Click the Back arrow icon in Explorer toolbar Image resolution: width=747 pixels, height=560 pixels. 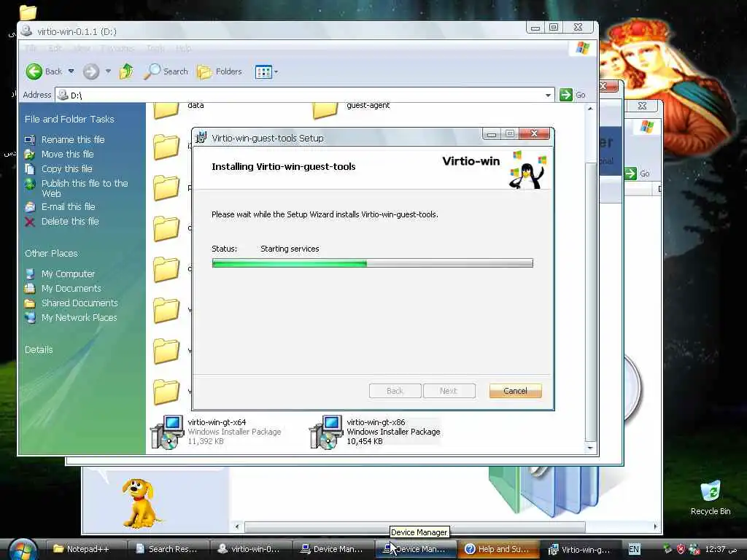34,71
